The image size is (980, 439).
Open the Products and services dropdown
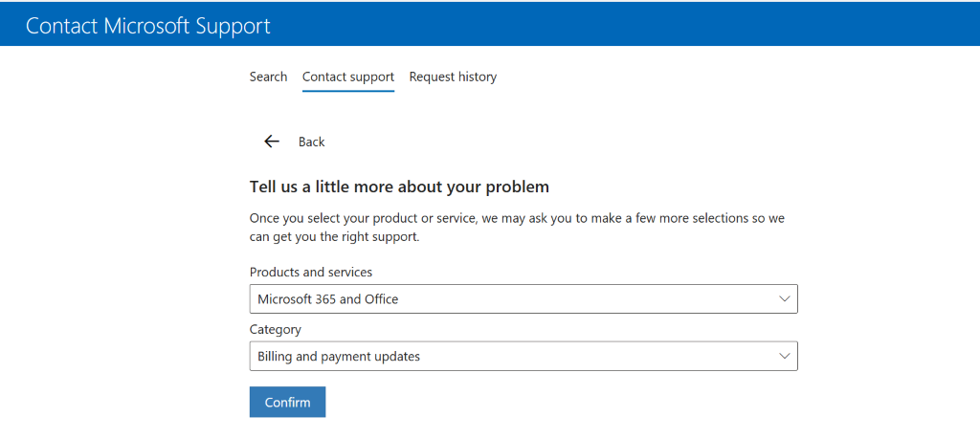tap(523, 299)
